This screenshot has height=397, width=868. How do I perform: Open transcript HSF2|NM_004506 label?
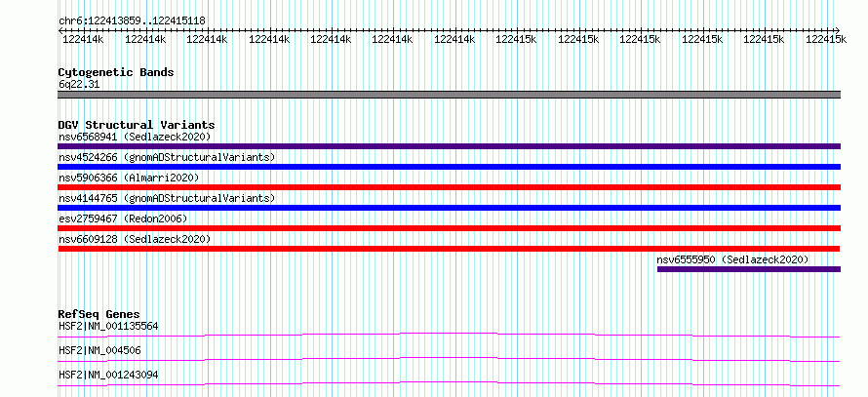(x=99, y=350)
